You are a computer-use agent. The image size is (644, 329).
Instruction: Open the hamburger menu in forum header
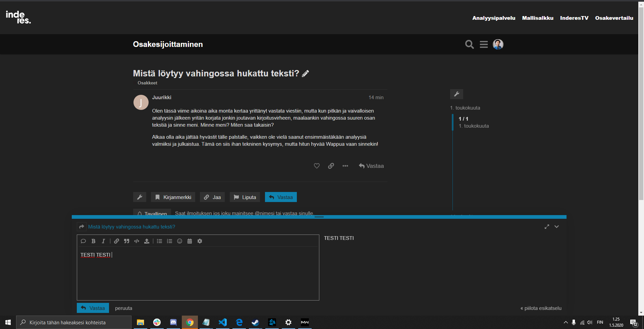point(484,44)
